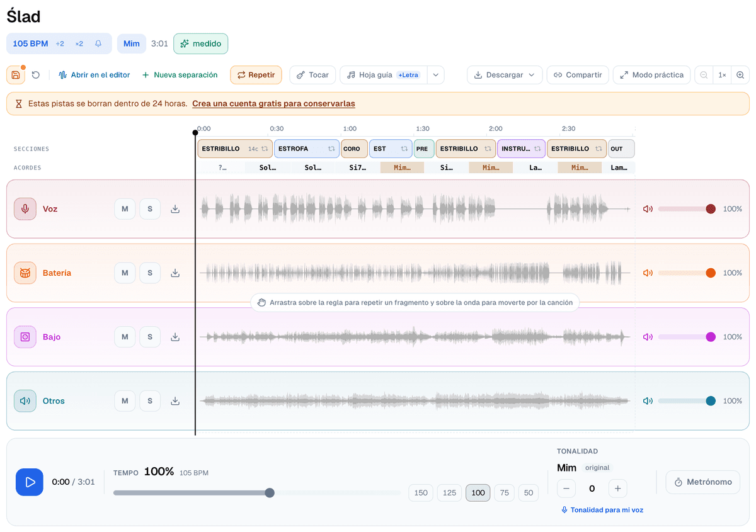Click Abrir en el editor
The height and width of the screenshot is (532, 756).
(x=94, y=75)
